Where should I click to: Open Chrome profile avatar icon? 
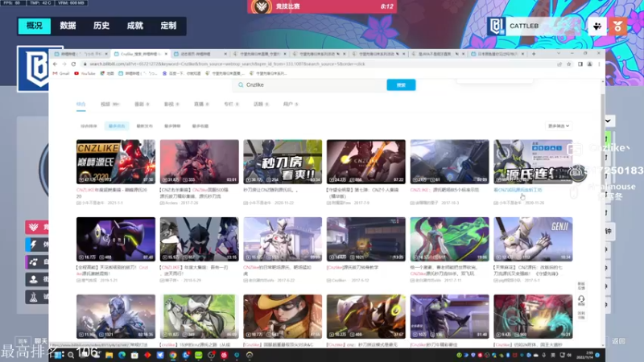tap(590, 64)
